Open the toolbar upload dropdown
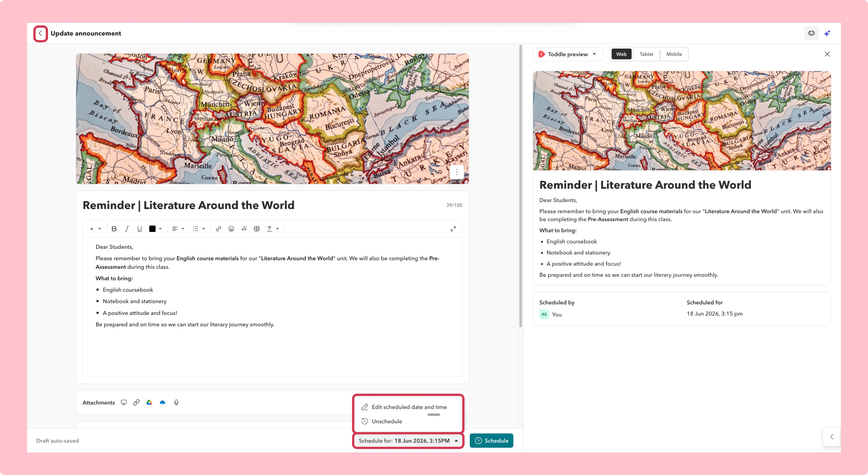The image size is (868, 475). (x=273, y=229)
